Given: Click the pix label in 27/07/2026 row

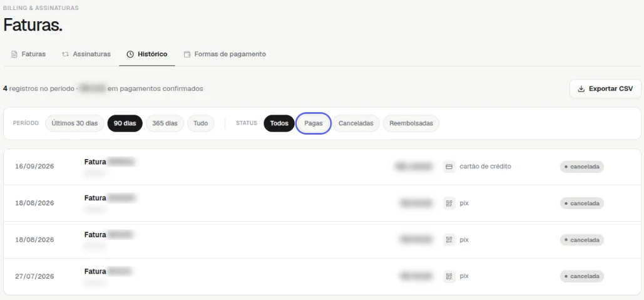Looking at the screenshot, I should pyautogui.click(x=464, y=276).
